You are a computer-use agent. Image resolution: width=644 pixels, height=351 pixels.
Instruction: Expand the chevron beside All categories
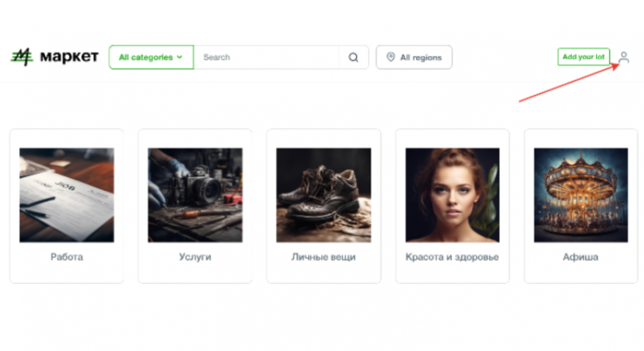point(180,57)
